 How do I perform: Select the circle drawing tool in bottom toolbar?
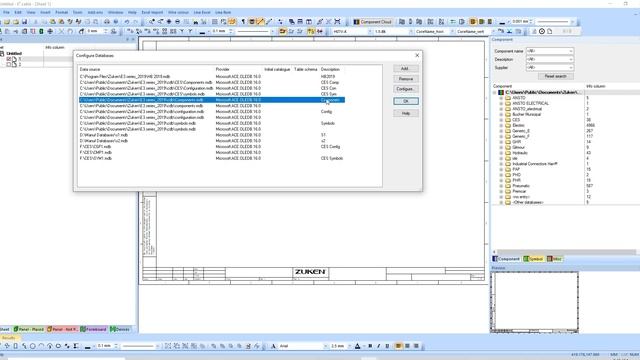33,346
